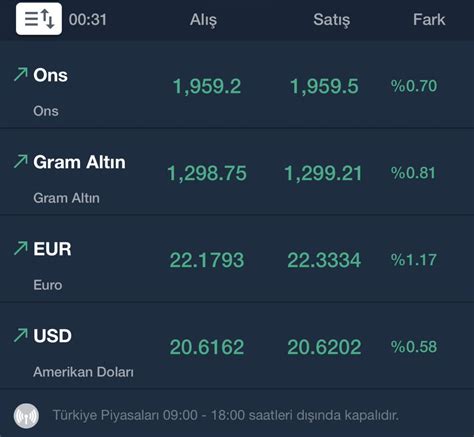Sort by the Alış column header

coord(203,20)
